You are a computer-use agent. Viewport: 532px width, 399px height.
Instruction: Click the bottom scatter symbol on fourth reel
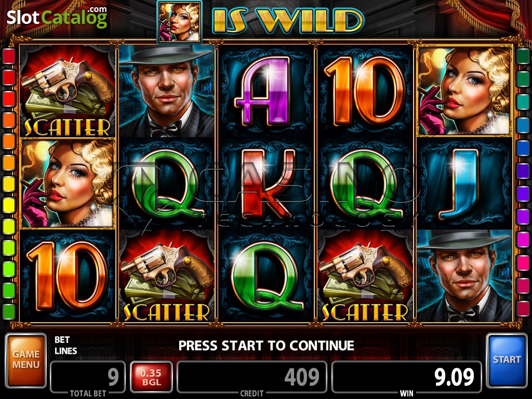365,276
